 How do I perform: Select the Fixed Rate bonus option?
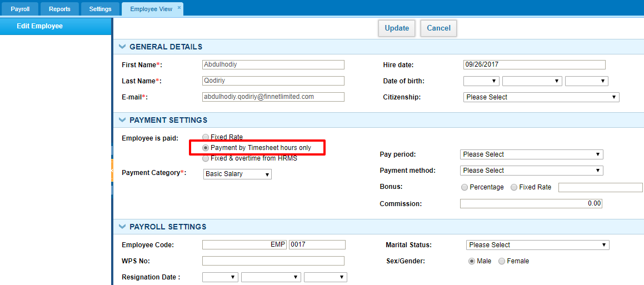(514, 187)
